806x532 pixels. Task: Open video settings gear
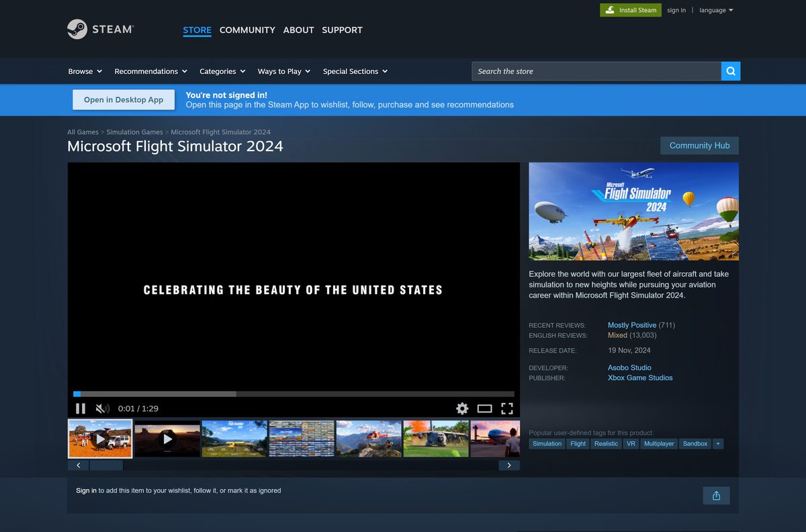pyautogui.click(x=462, y=408)
